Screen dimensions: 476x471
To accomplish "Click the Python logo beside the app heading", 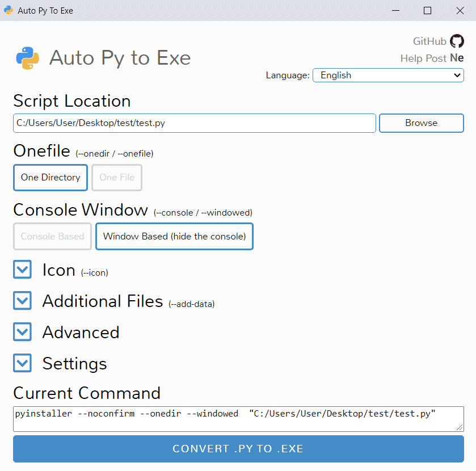I will pyautogui.click(x=28, y=58).
